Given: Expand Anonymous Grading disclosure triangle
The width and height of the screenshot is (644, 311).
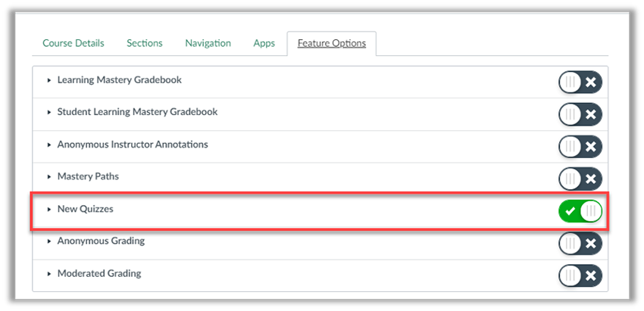Looking at the screenshot, I should [x=50, y=241].
